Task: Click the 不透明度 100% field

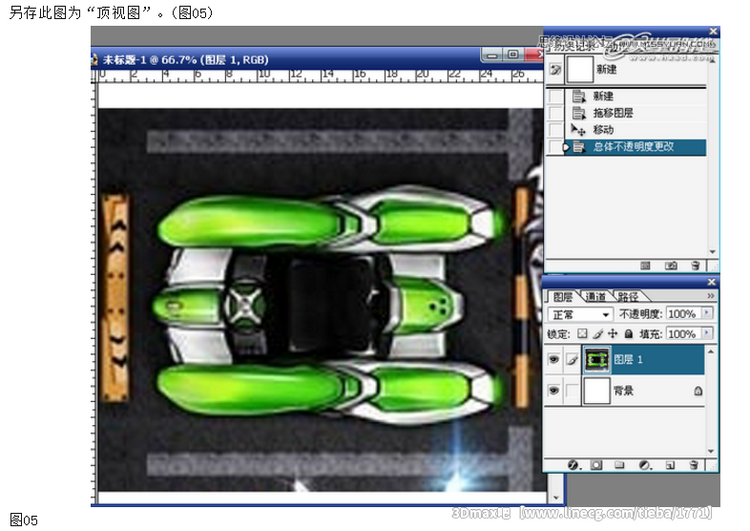Action: pos(683,314)
